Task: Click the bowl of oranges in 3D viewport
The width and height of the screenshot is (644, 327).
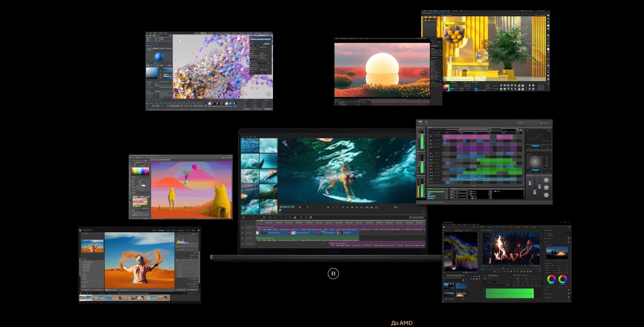Action: (x=453, y=36)
